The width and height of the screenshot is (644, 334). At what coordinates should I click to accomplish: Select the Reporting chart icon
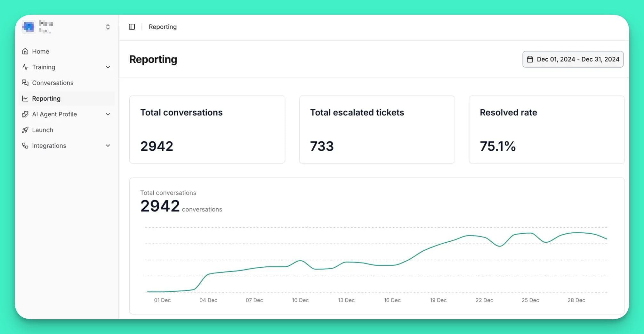point(25,98)
